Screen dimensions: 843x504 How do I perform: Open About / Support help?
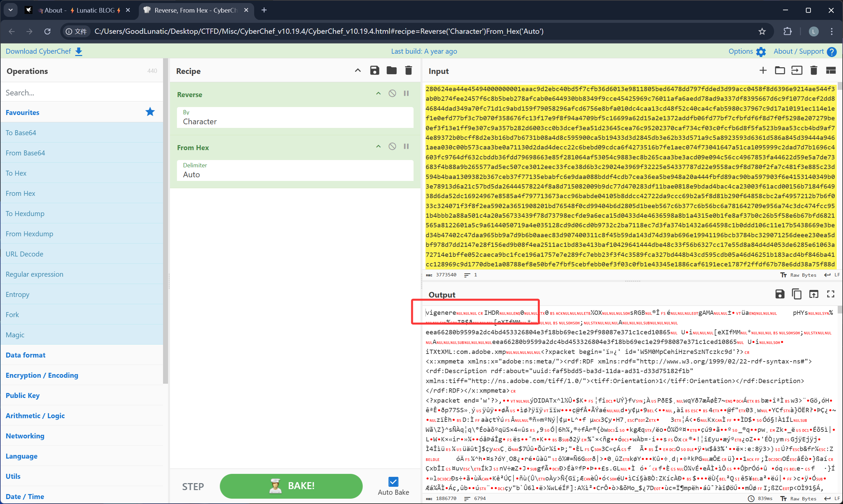tap(805, 51)
